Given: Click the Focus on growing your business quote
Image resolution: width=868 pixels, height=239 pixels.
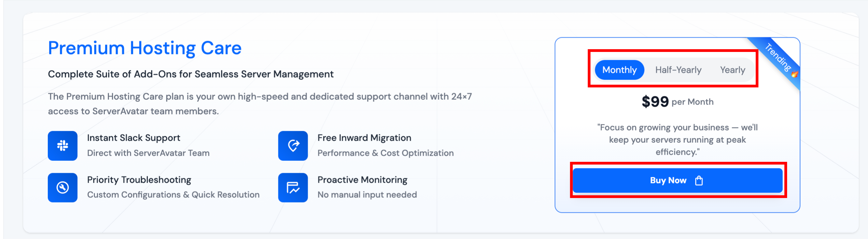Looking at the screenshot, I should pyautogui.click(x=677, y=140).
